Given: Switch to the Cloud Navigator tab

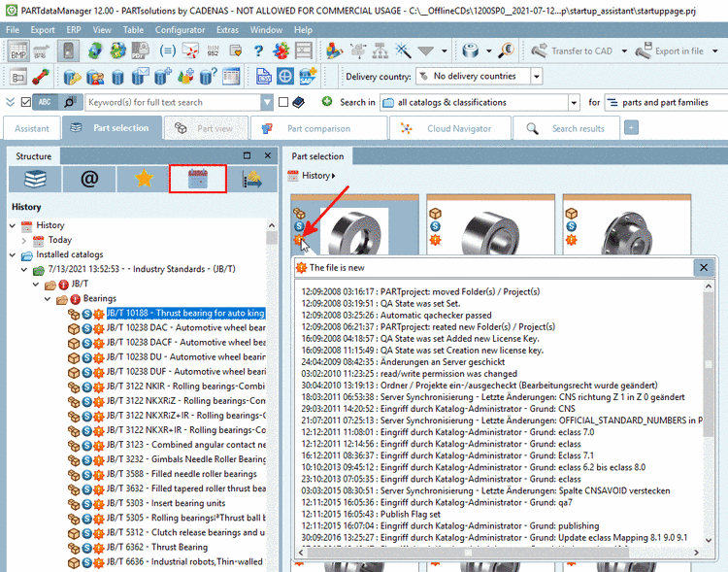Looking at the screenshot, I should tap(449, 128).
